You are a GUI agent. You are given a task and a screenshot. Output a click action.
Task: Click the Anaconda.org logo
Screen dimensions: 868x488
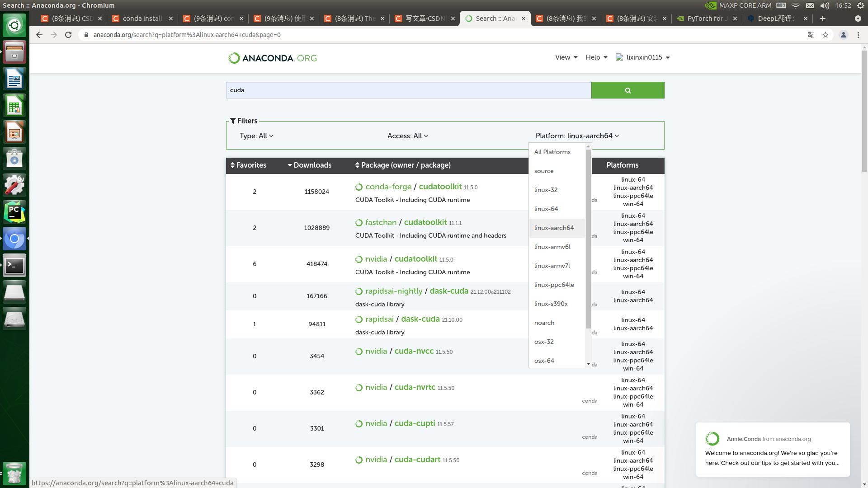(x=273, y=58)
